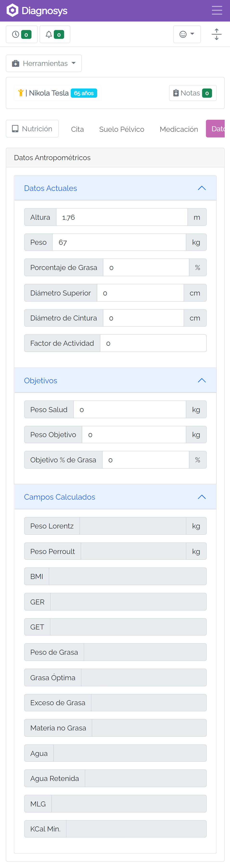Screen dimensions: 230x868
Task: Click the up-down arrows collapse icon
Action: 217,34
